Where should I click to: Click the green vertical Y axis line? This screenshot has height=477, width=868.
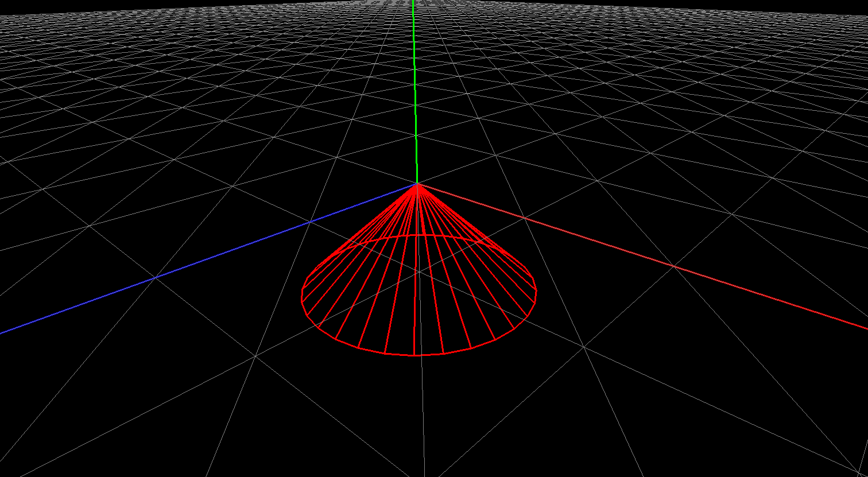click(x=415, y=92)
